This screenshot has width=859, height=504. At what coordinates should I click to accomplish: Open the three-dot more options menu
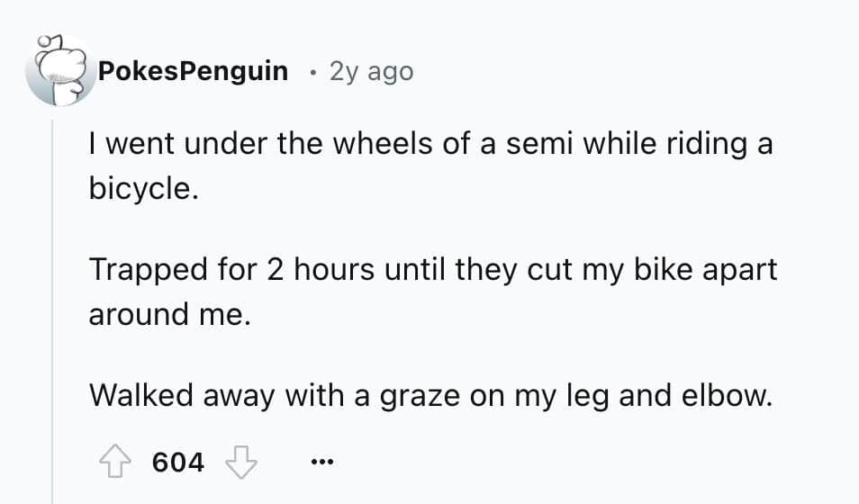[x=320, y=463]
